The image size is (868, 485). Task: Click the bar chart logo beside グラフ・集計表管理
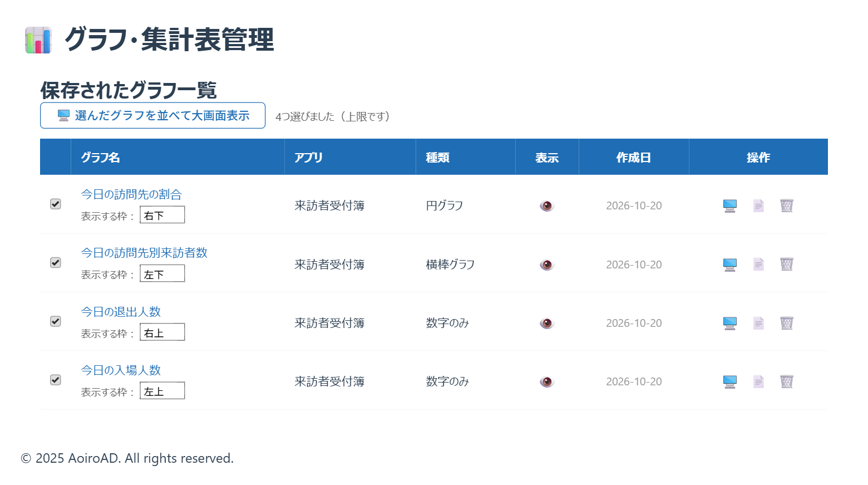coord(38,40)
